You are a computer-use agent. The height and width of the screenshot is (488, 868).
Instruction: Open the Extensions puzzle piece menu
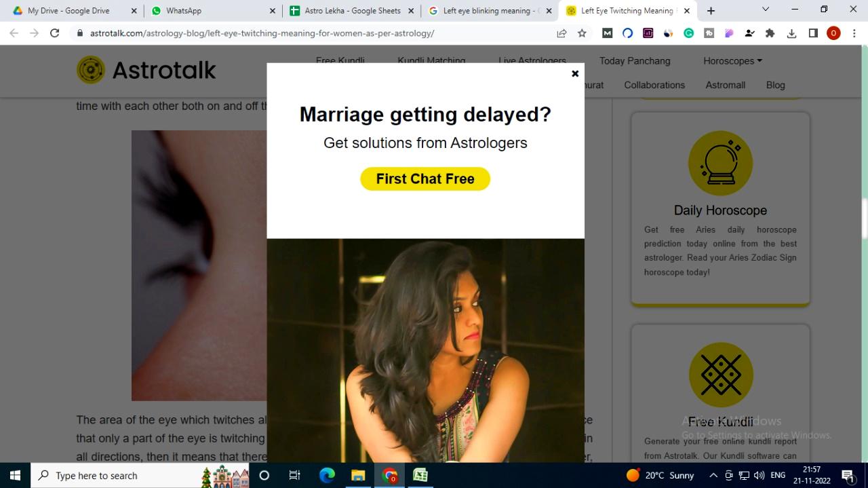770,33
